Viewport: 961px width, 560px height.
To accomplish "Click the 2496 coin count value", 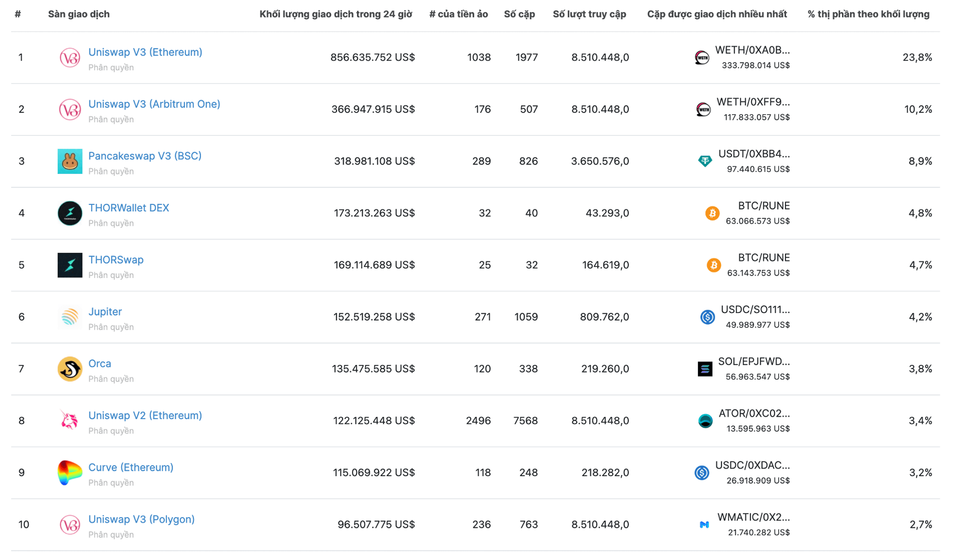I will pos(479,421).
